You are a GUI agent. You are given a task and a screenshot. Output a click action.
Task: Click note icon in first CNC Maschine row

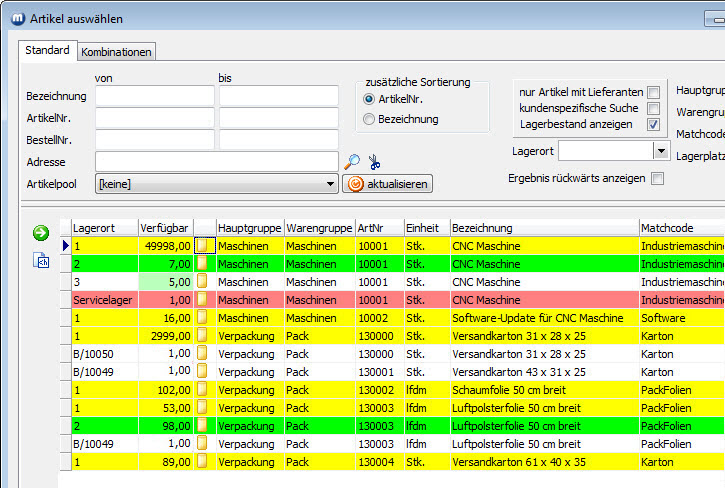coord(204,245)
